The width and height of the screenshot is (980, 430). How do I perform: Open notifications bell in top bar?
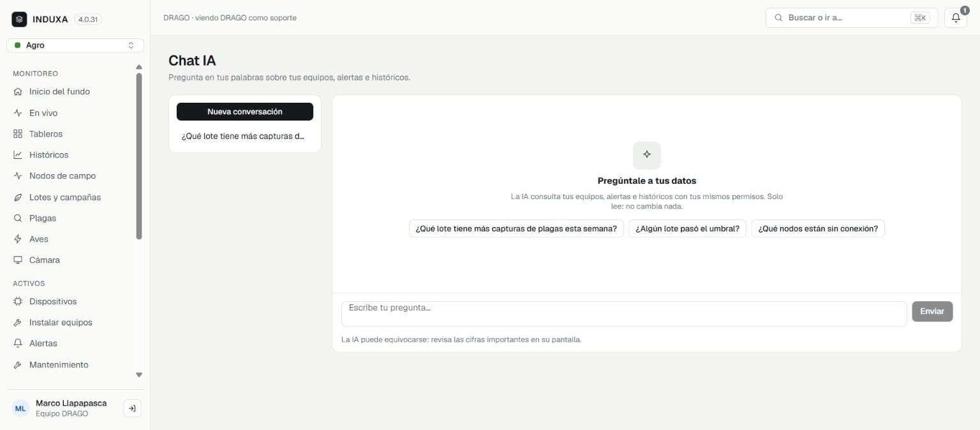[956, 18]
